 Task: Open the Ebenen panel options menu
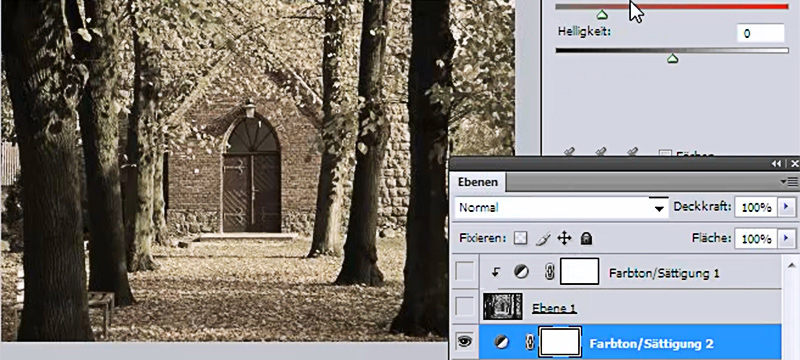789,182
